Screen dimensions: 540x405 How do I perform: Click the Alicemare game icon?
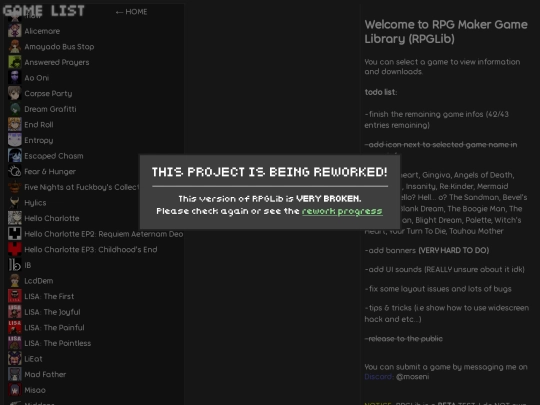click(14, 31)
